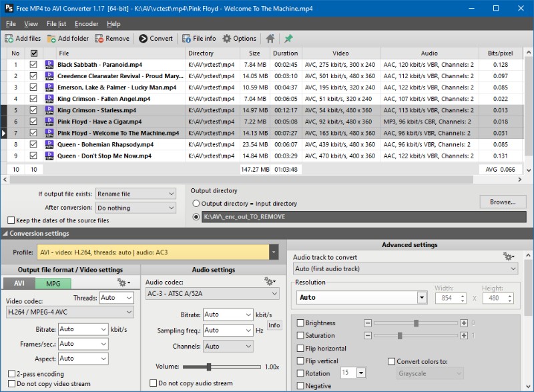Expand the Profile dropdown

pos(274,252)
